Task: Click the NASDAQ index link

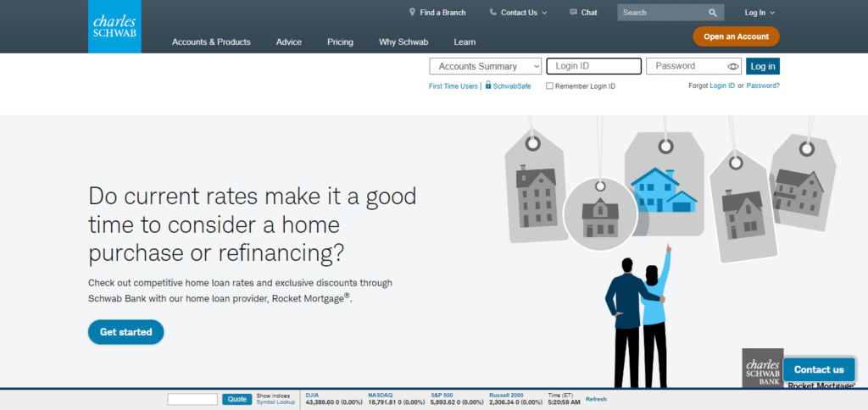Action: click(x=381, y=395)
